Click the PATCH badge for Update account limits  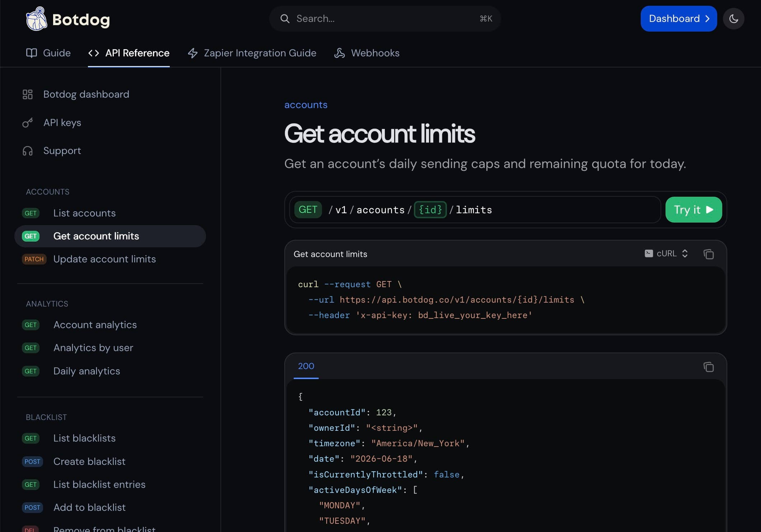click(34, 259)
